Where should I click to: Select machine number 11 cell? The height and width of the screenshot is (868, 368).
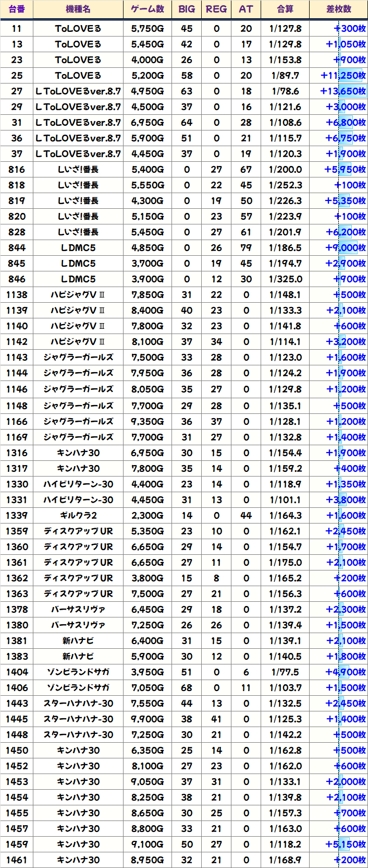17,29
